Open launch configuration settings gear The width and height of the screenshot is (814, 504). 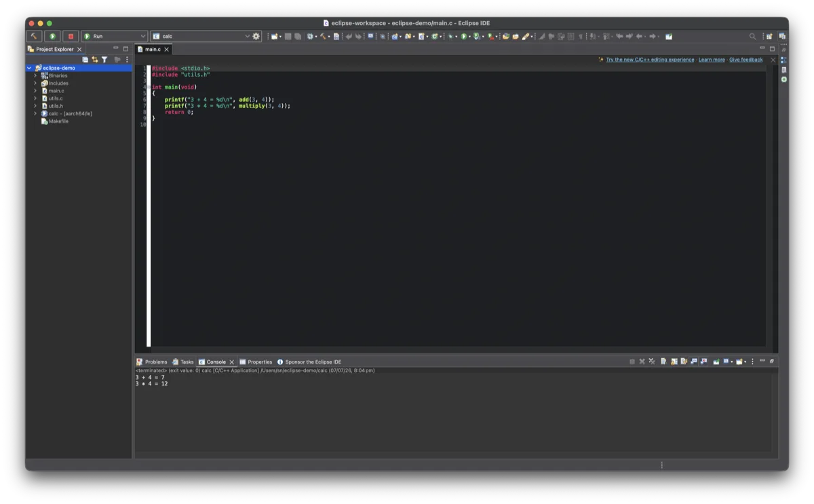pyautogui.click(x=256, y=36)
